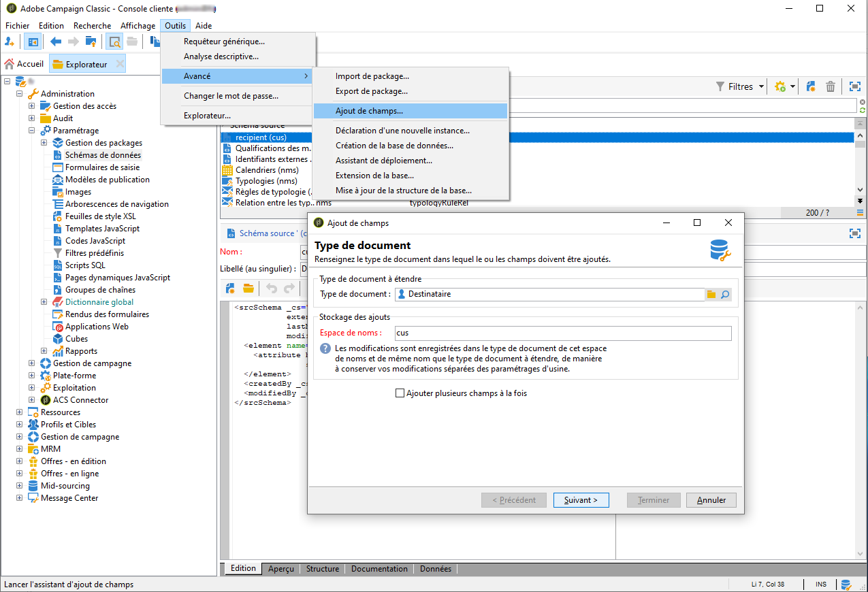Open the Filtres dropdown arrow

pyautogui.click(x=760, y=87)
